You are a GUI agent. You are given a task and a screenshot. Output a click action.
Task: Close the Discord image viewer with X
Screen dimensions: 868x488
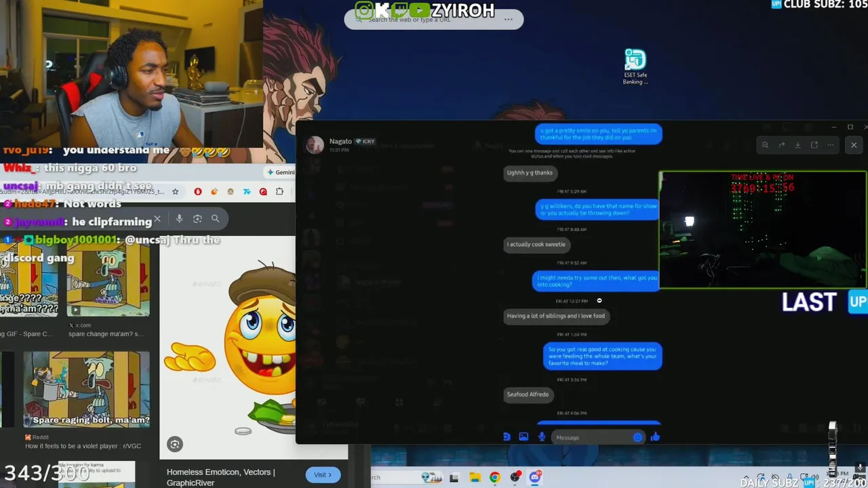pyautogui.click(x=854, y=145)
